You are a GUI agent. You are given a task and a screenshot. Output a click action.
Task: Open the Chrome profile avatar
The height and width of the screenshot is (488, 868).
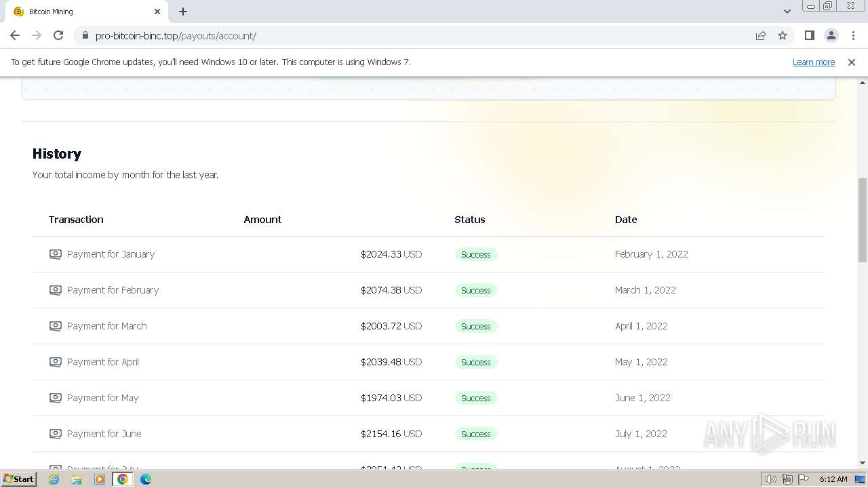(831, 36)
